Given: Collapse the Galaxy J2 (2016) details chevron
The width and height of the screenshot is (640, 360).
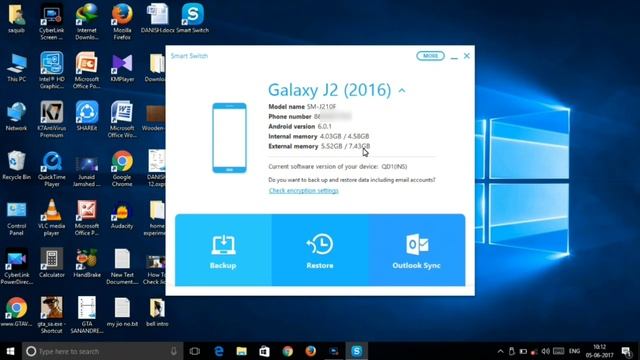Looking at the screenshot, I should [402, 91].
